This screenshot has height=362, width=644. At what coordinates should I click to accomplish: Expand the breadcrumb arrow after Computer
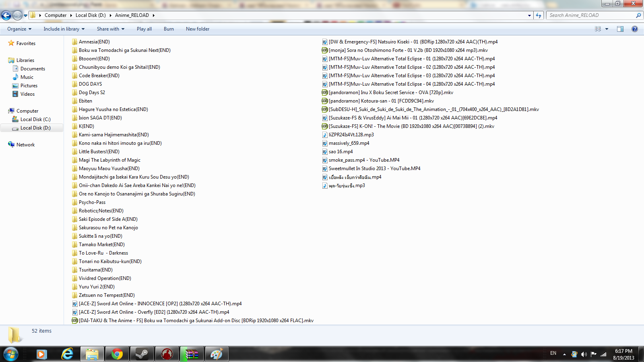(71, 15)
